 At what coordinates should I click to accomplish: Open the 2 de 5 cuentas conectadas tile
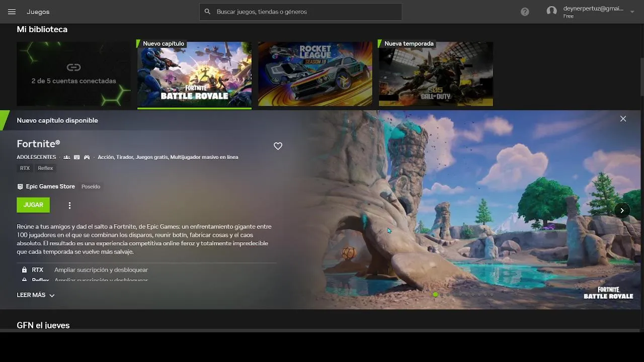(x=73, y=74)
